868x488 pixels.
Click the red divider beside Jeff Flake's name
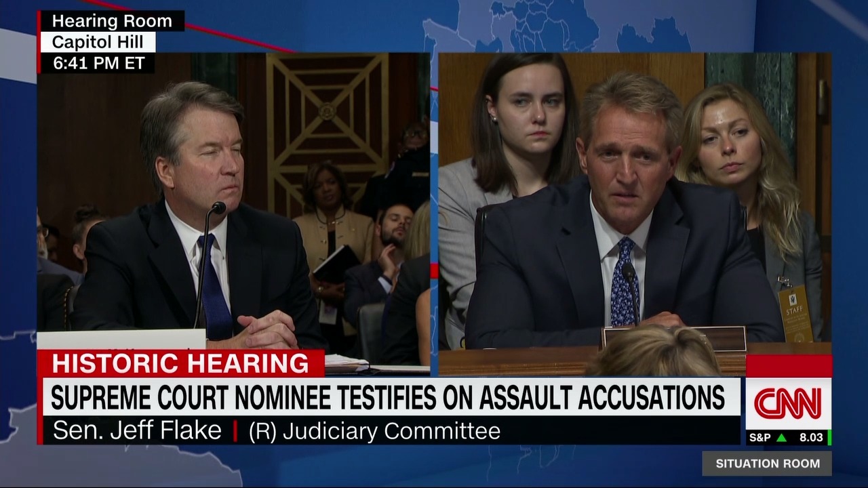tap(235, 431)
